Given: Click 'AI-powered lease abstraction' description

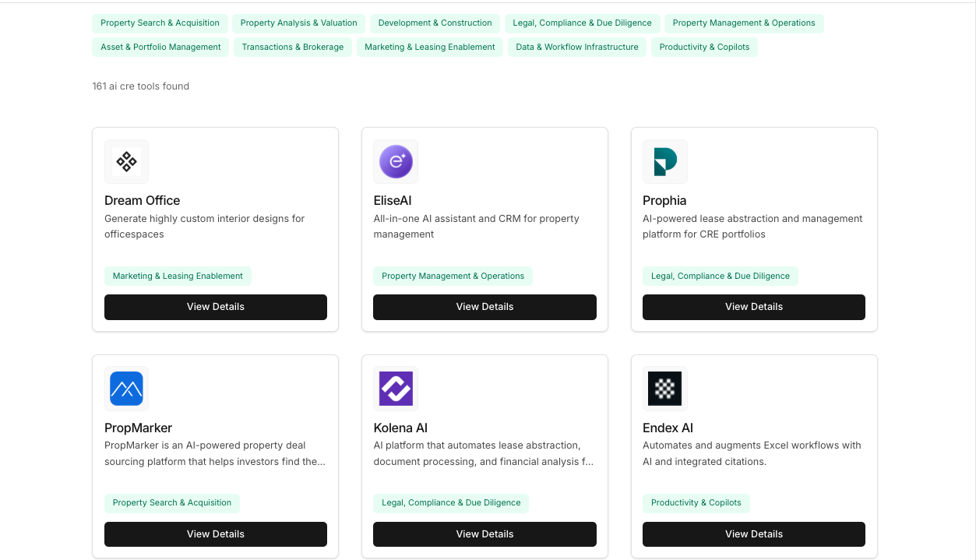Looking at the screenshot, I should point(752,227).
